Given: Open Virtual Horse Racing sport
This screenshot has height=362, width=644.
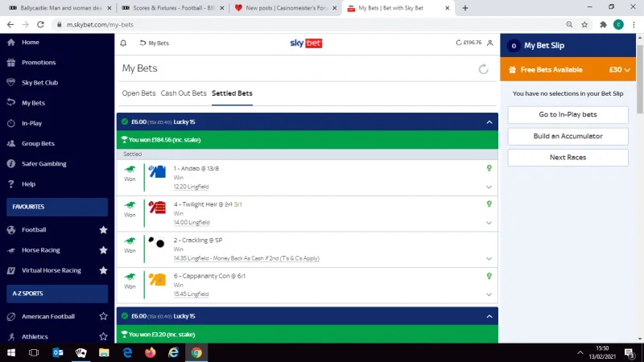Looking at the screenshot, I should click(52, 270).
